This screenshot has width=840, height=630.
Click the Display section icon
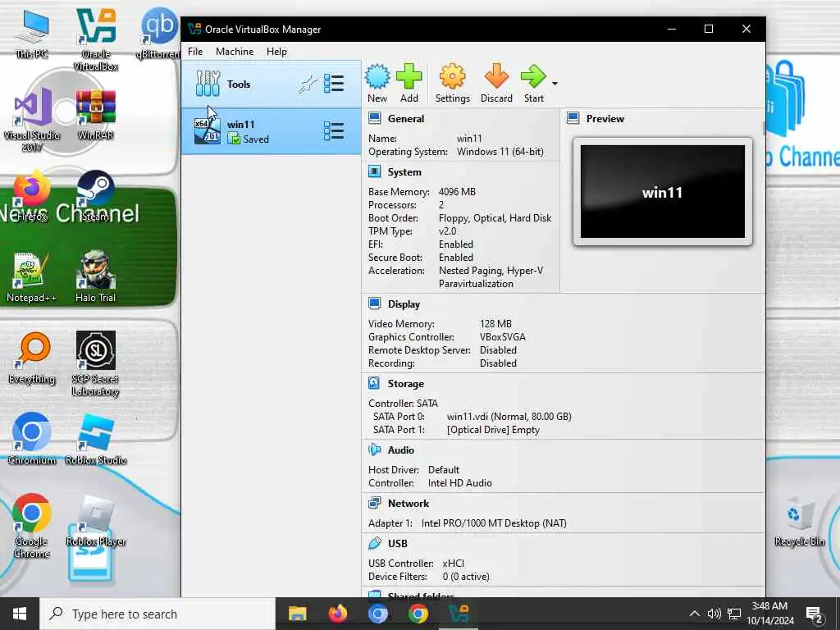374,304
